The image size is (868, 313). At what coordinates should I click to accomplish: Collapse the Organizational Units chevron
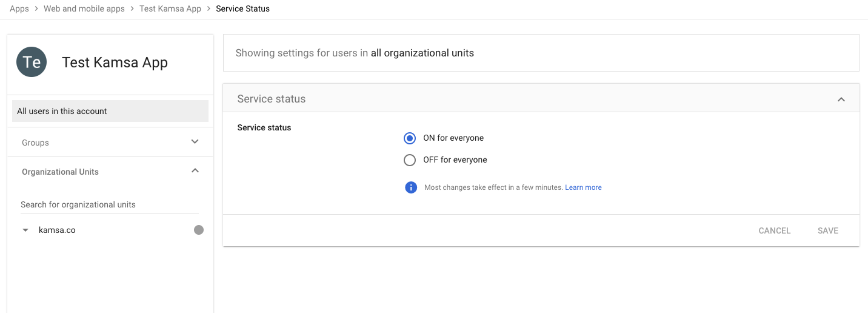coord(195,171)
